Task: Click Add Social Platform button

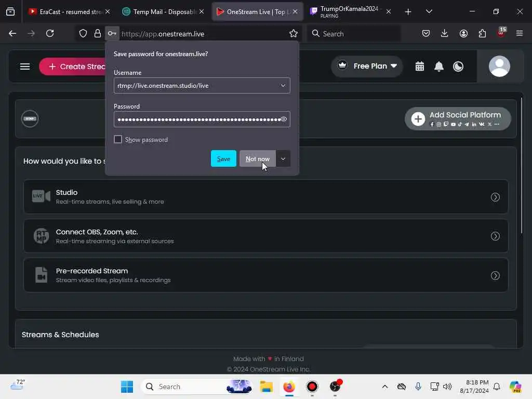Action: tap(458, 119)
